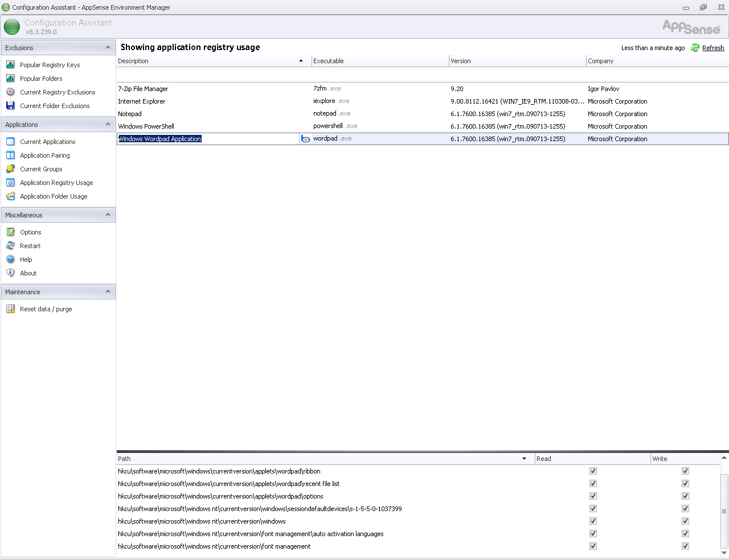Open Popular Folders chart icon
This screenshot has width=729, height=560.
[x=10, y=78]
